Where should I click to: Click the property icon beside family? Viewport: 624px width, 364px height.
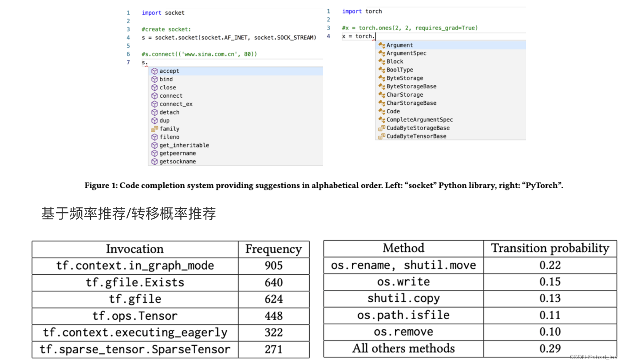tap(154, 129)
